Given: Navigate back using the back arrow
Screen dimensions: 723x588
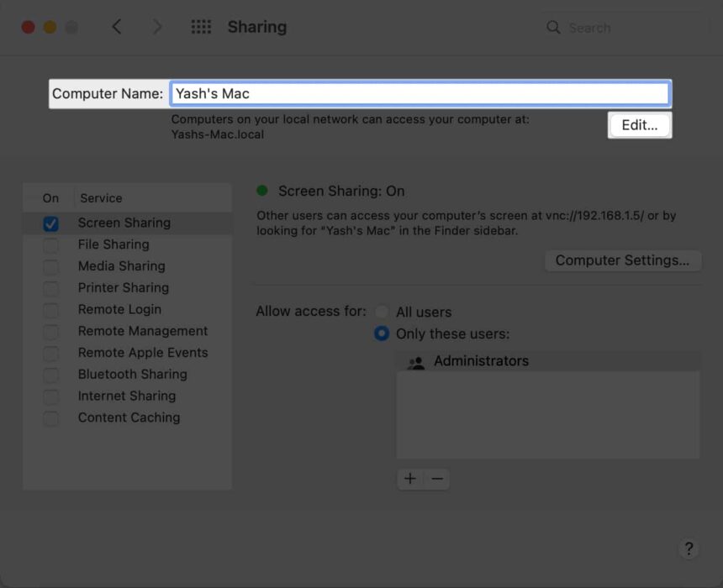Looking at the screenshot, I should pos(117,26).
